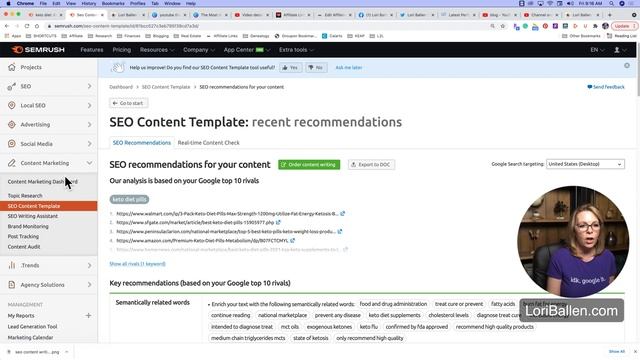Expand the Local SEO section

tap(89, 105)
